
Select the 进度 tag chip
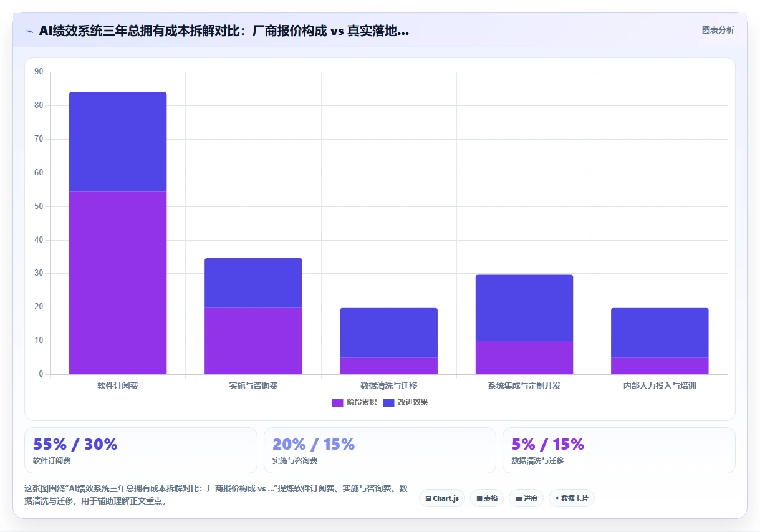(x=526, y=498)
